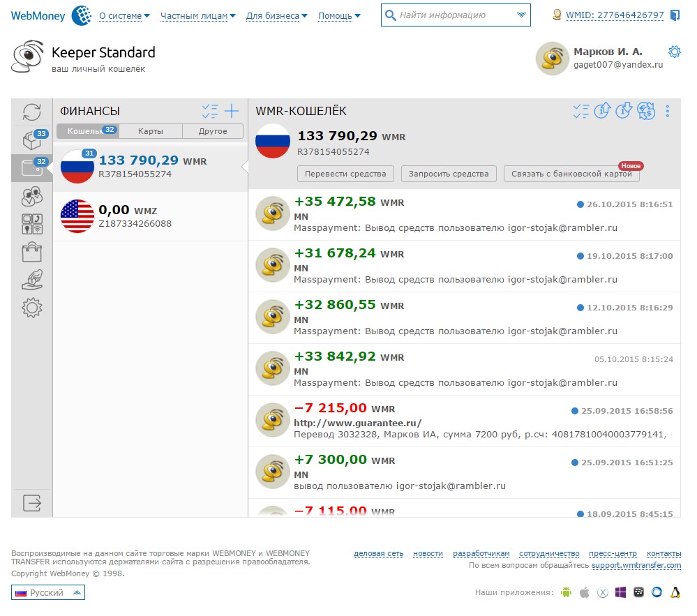Open the +31 678,24 WMR transaction

(x=464, y=266)
